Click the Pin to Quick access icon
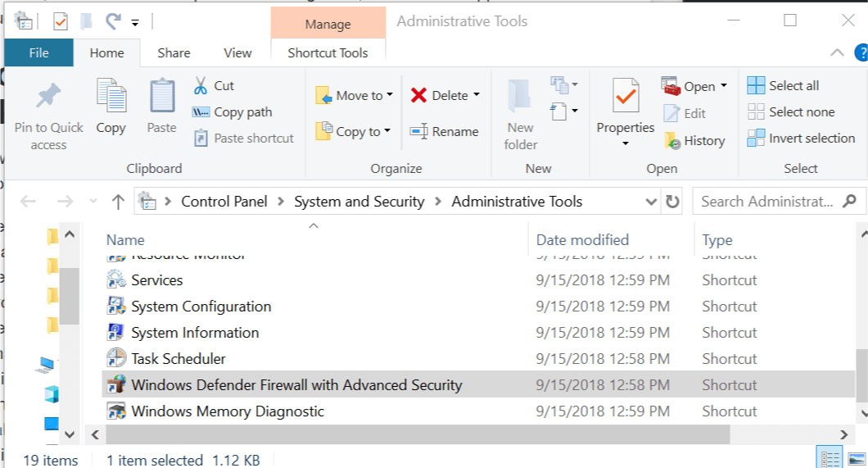Viewport: 868px width, 468px height. [x=48, y=96]
